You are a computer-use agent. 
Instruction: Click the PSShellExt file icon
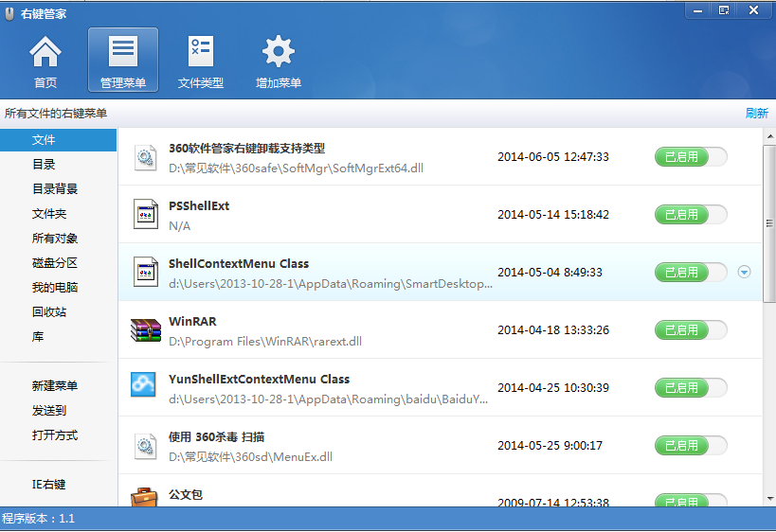click(x=146, y=215)
